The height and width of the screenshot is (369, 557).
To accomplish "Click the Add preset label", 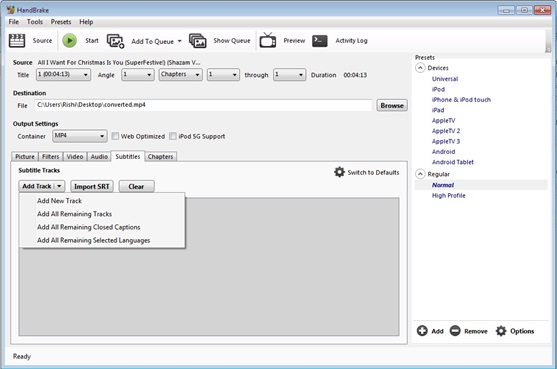I will point(437,331).
